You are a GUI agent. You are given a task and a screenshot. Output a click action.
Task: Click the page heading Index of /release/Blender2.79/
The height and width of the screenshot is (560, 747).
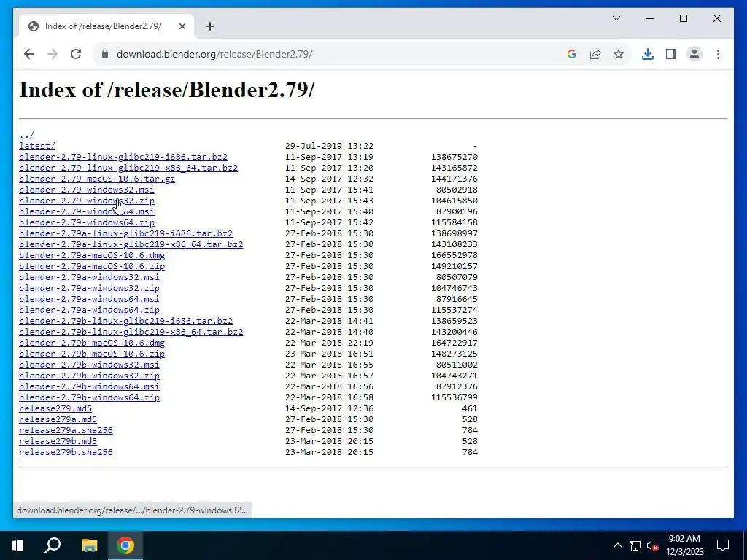[167, 90]
